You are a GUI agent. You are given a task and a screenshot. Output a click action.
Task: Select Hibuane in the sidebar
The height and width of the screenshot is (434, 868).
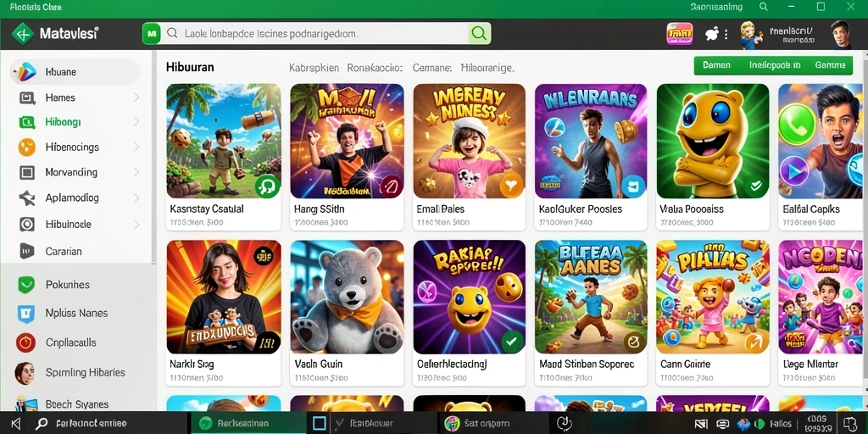75,72
